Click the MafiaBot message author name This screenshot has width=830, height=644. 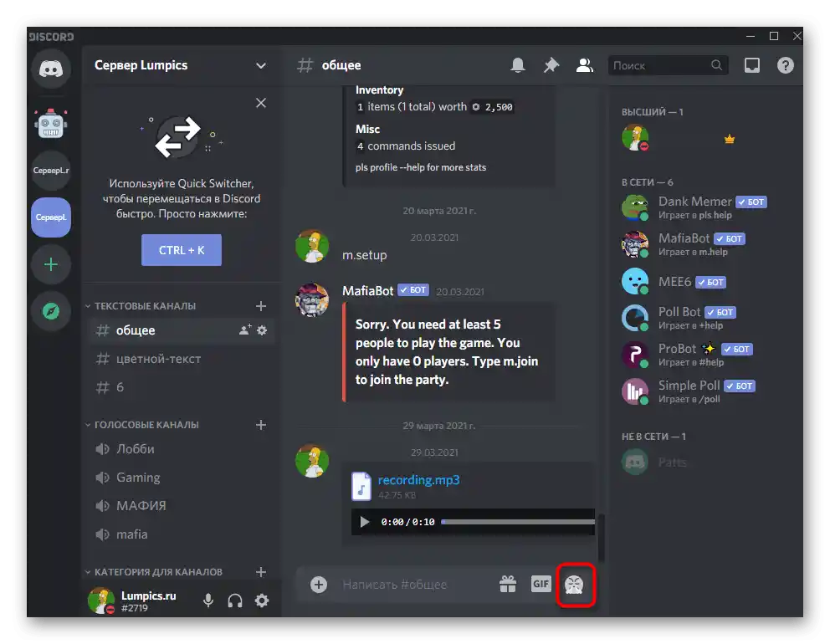[368, 290]
